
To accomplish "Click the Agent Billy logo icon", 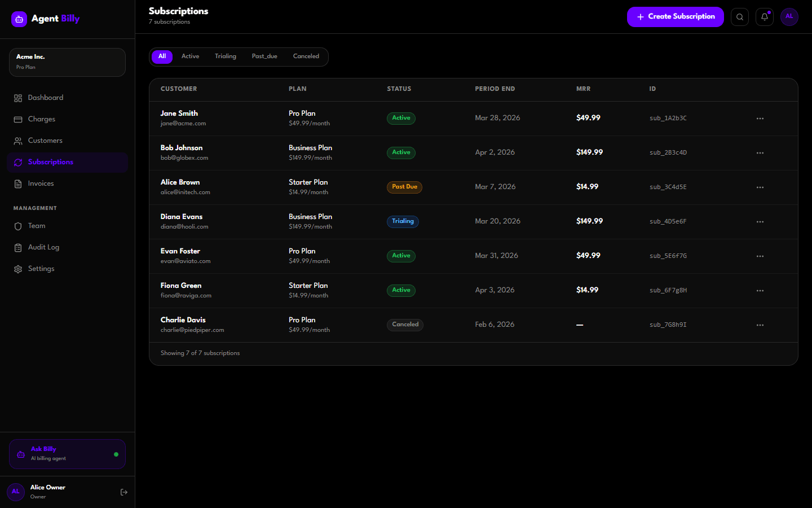I will [19, 19].
